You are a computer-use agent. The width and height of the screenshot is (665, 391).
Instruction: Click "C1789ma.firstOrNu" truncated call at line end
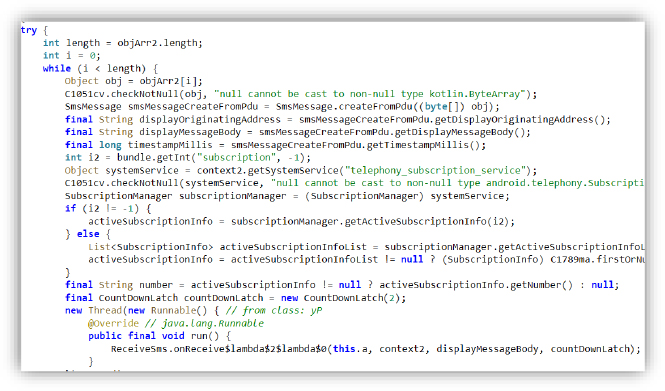point(598,259)
